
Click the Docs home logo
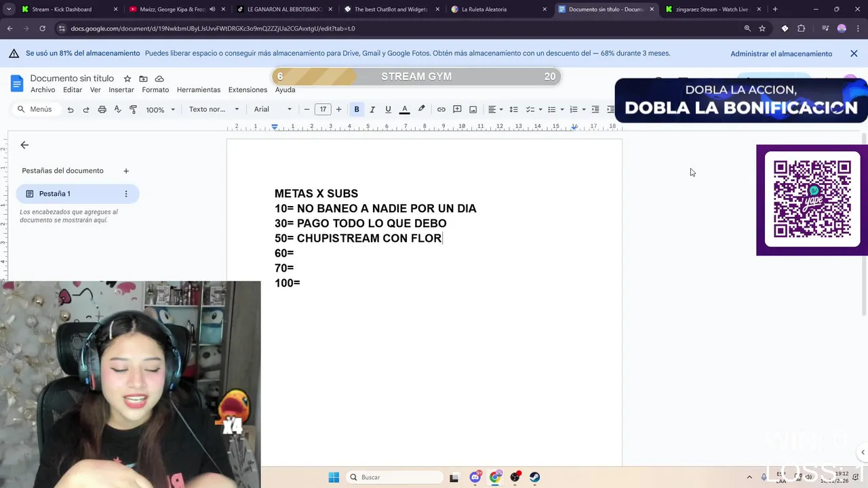pos(17,83)
